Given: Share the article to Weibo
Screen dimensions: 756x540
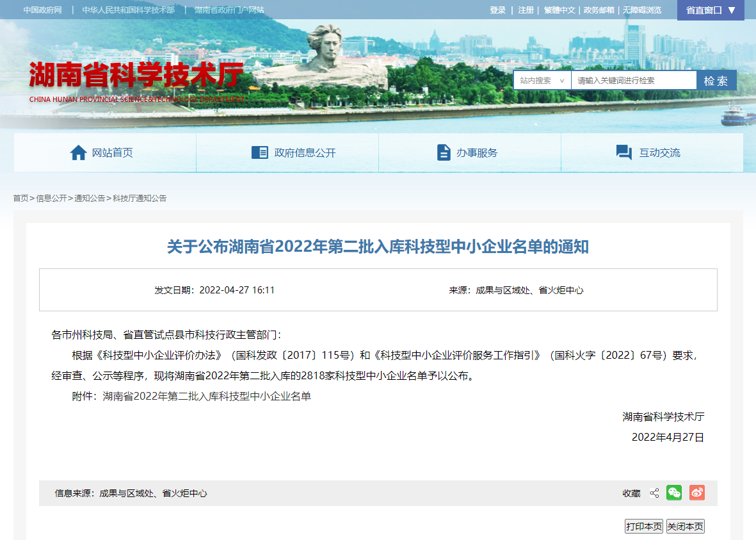Looking at the screenshot, I should [x=696, y=493].
